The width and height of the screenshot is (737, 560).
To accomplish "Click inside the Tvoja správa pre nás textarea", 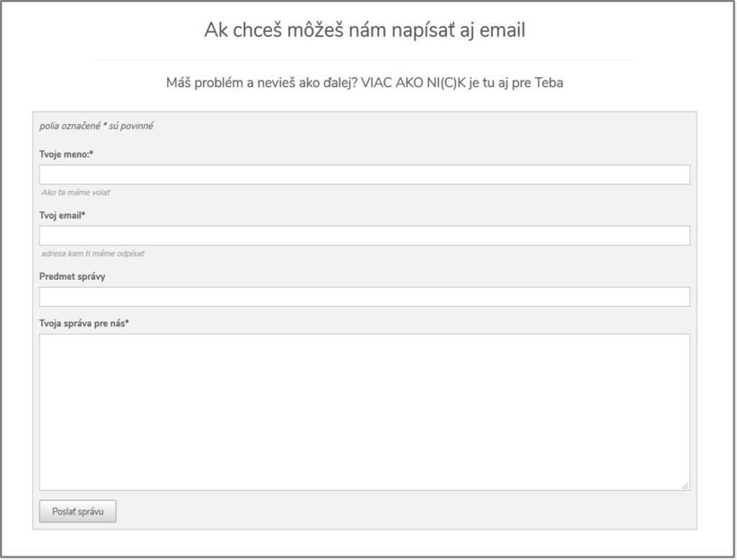I will (364, 412).
